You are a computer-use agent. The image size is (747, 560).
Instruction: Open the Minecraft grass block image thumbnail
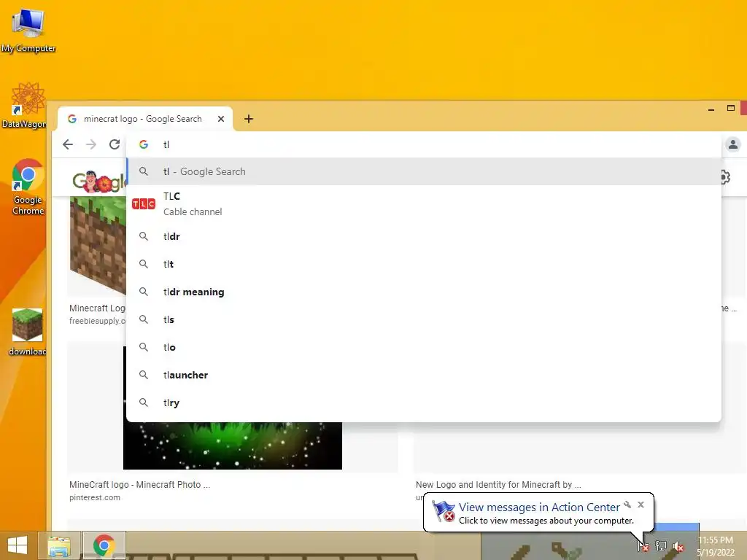click(98, 245)
